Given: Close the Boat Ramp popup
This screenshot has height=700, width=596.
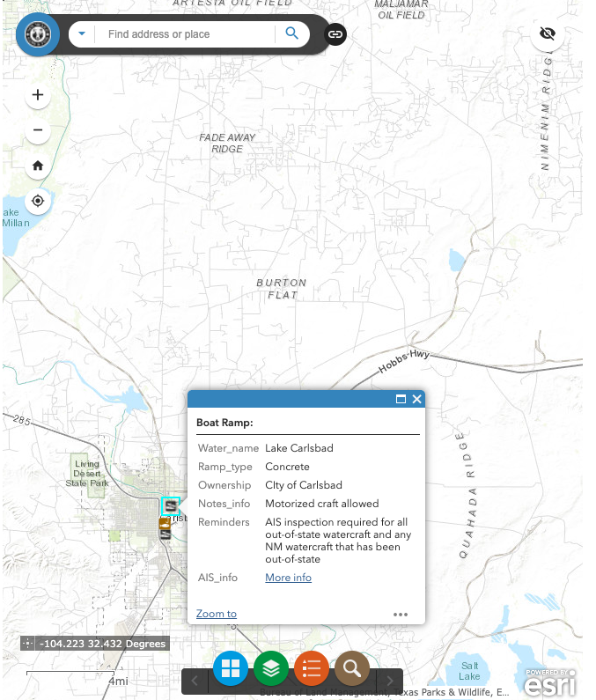Looking at the screenshot, I should point(416,399).
